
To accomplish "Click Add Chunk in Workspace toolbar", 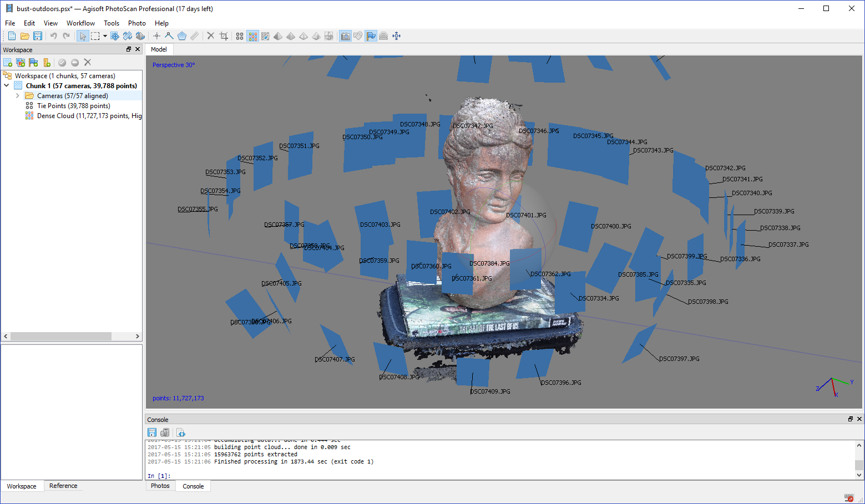I will (8, 63).
